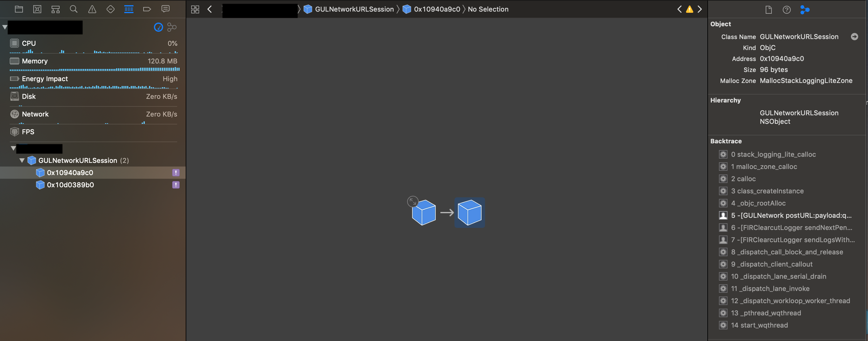Image resolution: width=868 pixels, height=341 pixels.
Task: Select instance 0x10d0389b0 in tree
Action: 70,185
